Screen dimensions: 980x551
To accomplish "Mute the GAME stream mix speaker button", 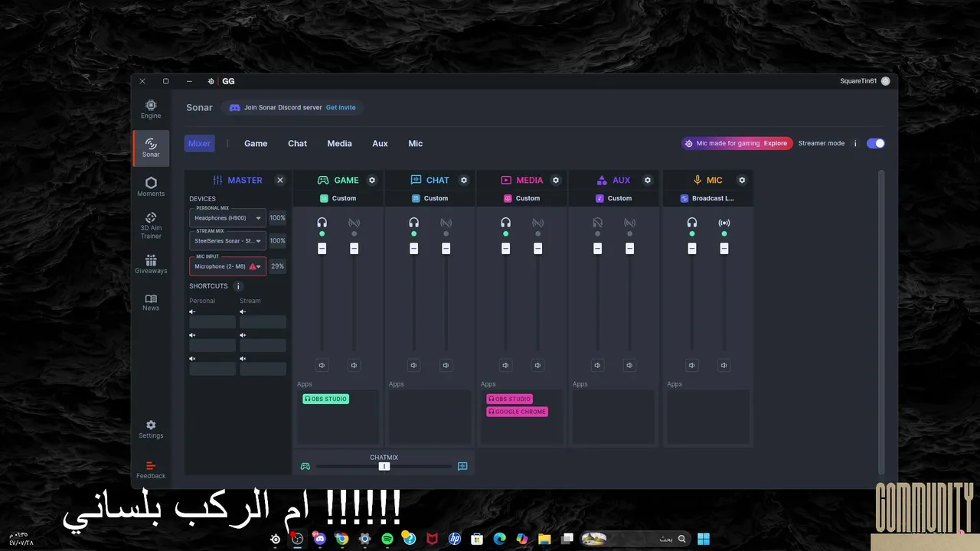I will tap(354, 366).
